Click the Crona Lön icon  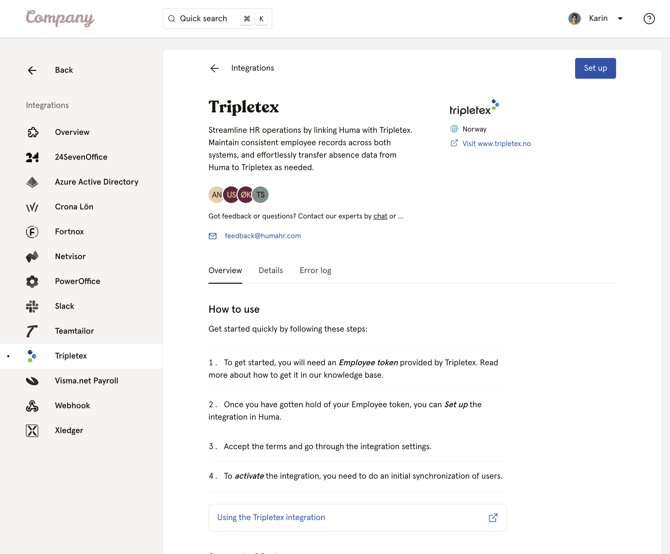(32, 207)
